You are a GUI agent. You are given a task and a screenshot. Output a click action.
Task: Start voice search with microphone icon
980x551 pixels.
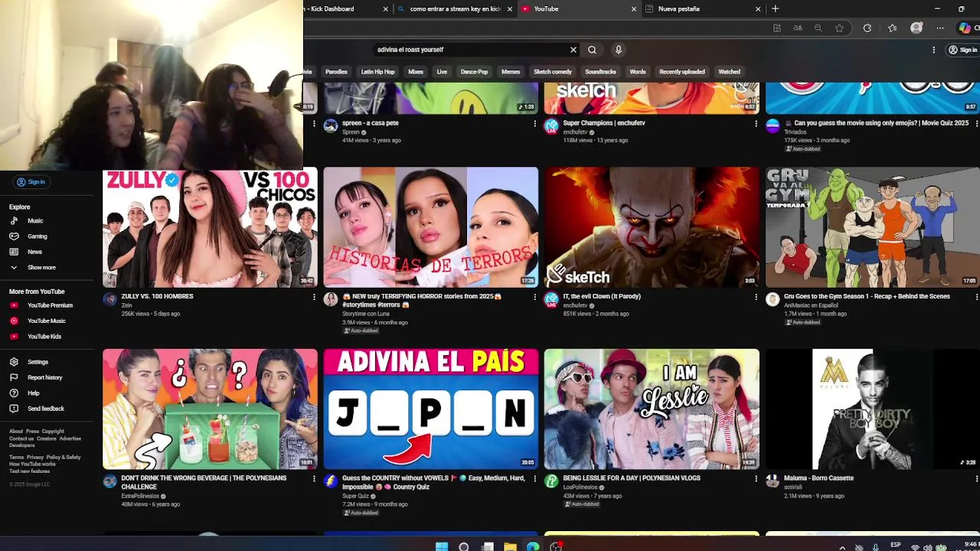(619, 50)
